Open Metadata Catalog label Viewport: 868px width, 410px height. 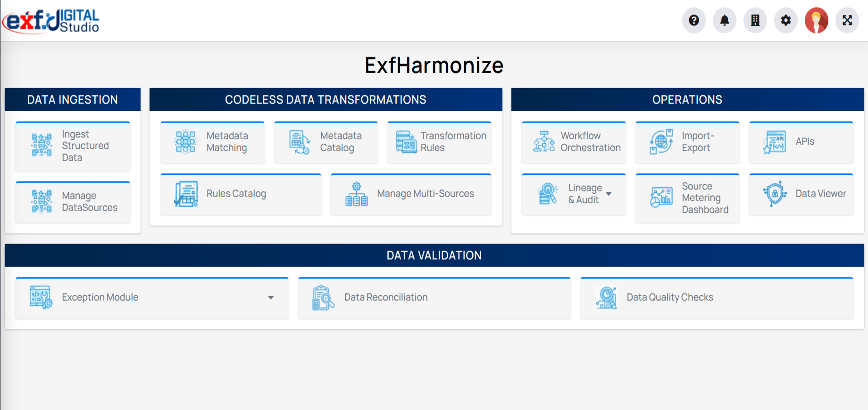pos(341,141)
